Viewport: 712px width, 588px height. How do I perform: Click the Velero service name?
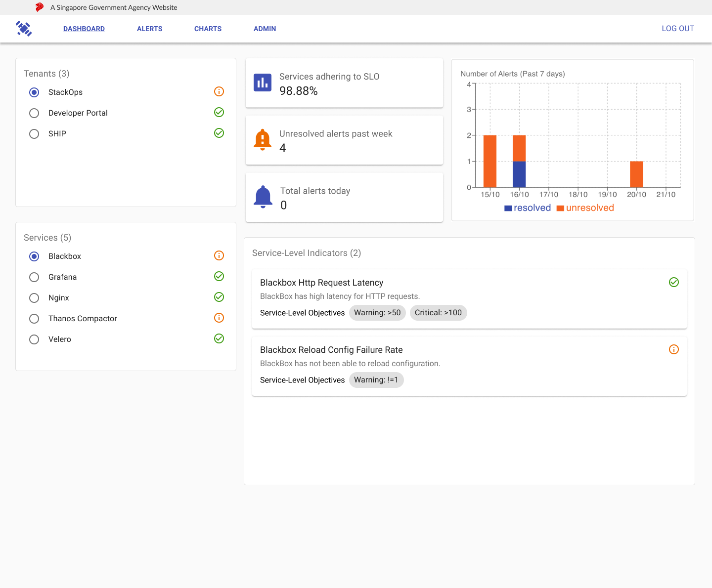[x=60, y=339]
